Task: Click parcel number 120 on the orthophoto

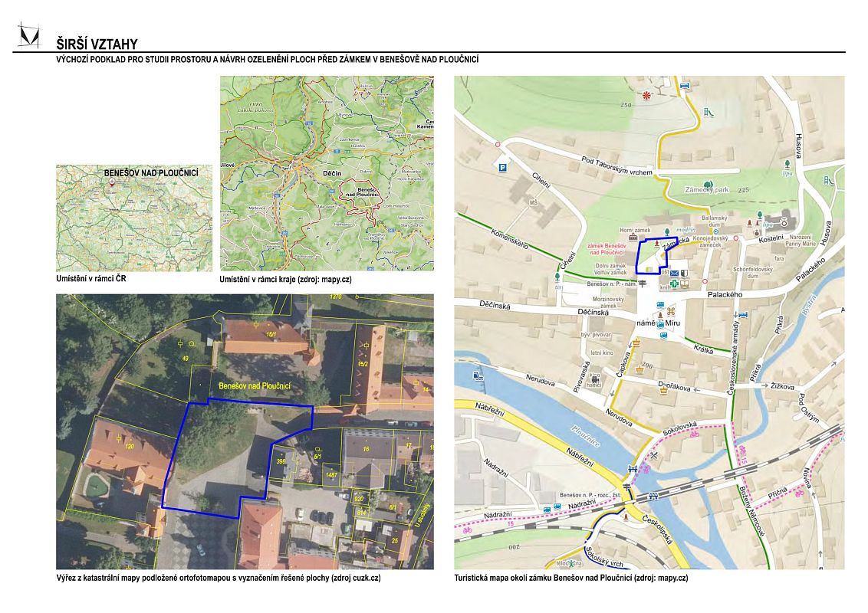Action: [129, 446]
